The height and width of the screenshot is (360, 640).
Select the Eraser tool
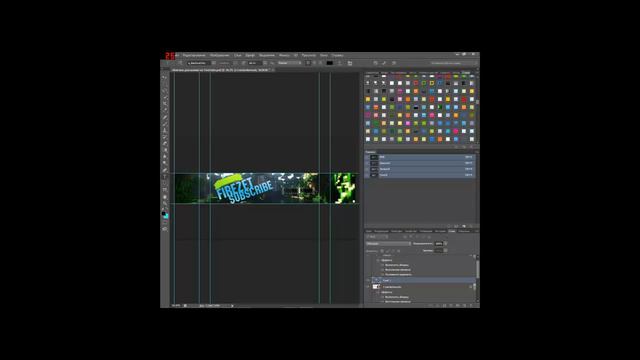165,143
